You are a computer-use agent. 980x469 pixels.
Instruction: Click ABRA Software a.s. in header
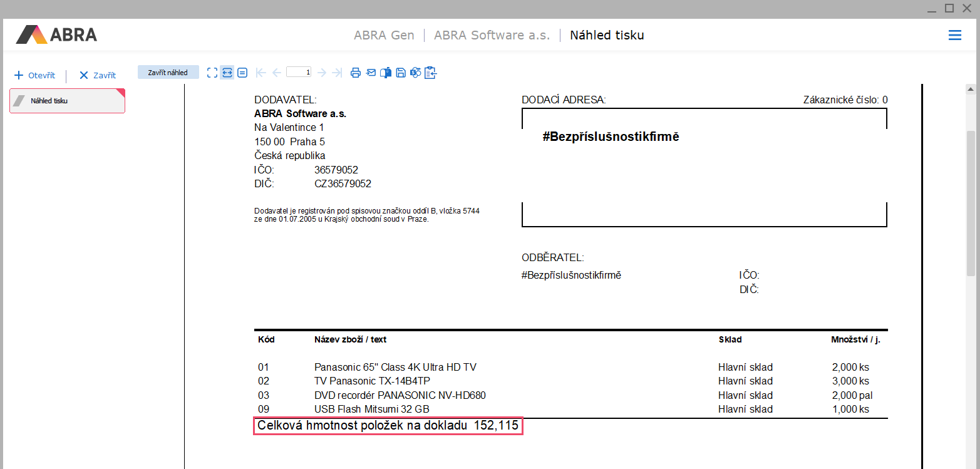(492, 35)
